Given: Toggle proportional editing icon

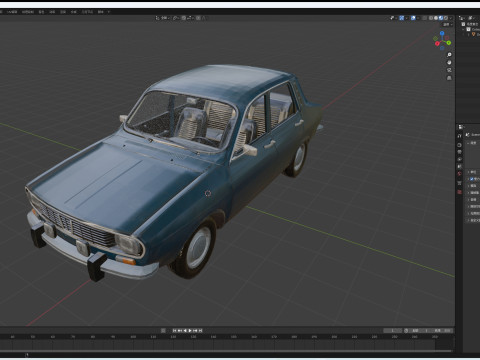Looking at the screenshot, I should tap(198, 18).
